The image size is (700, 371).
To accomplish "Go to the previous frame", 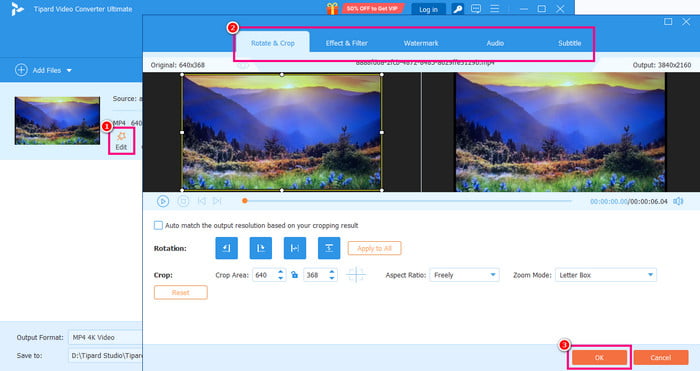I will (x=202, y=201).
